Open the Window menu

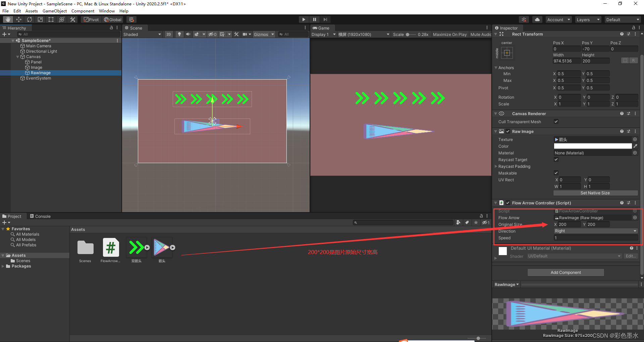[x=107, y=11]
